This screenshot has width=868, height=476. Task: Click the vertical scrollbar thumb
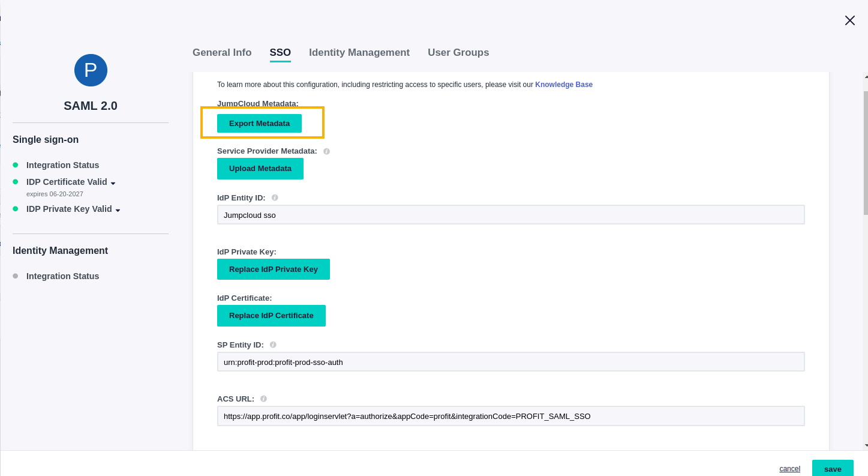pos(865,153)
